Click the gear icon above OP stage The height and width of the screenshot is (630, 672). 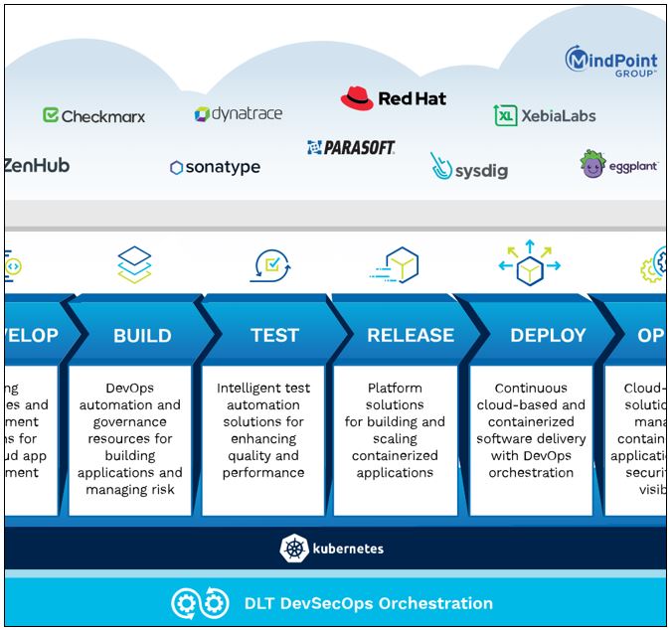point(653,264)
